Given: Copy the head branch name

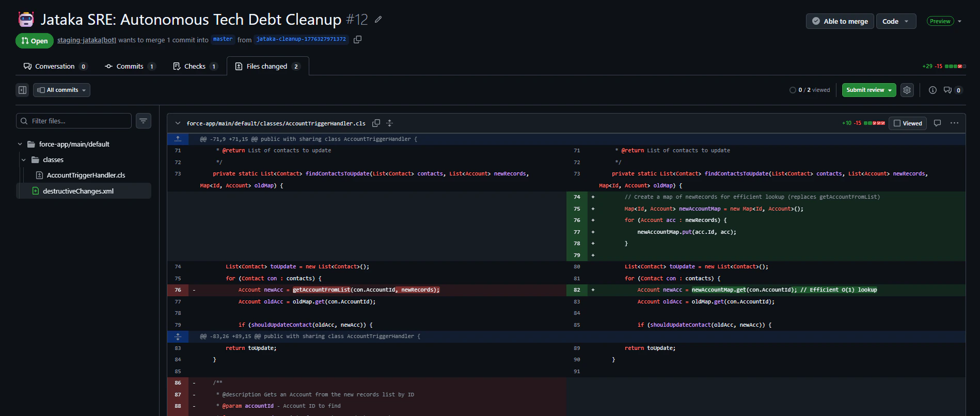Looking at the screenshot, I should coord(357,40).
